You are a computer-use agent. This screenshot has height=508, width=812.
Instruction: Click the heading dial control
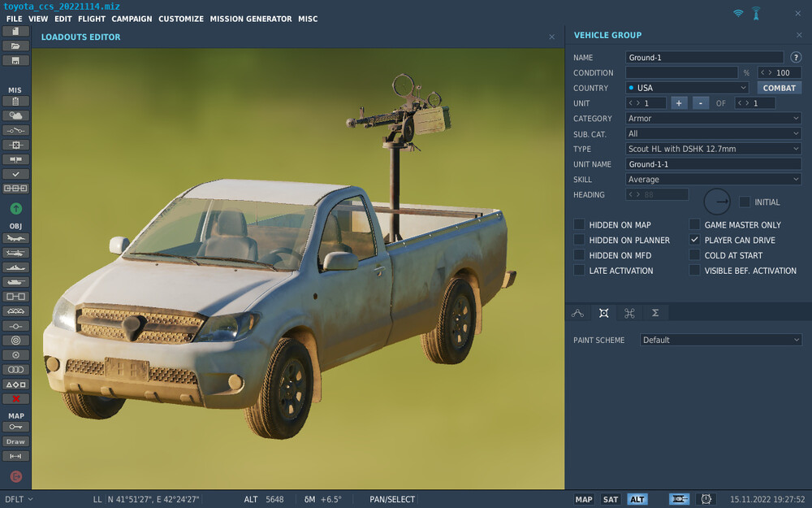point(717,201)
